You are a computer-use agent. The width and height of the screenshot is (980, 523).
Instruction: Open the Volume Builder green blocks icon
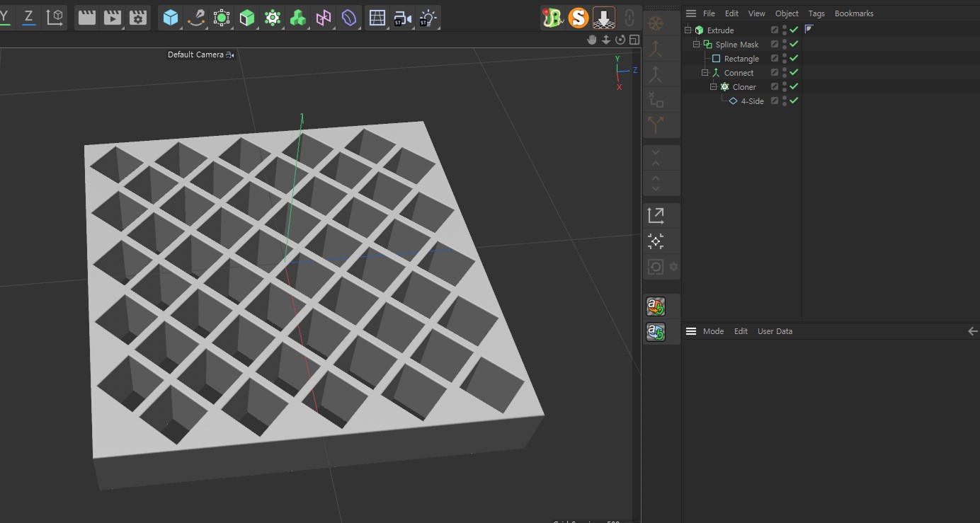click(x=298, y=18)
